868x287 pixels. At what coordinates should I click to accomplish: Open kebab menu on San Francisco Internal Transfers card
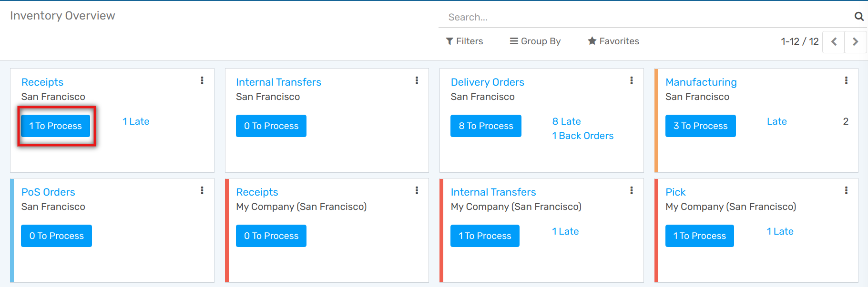tap(417, 80)
